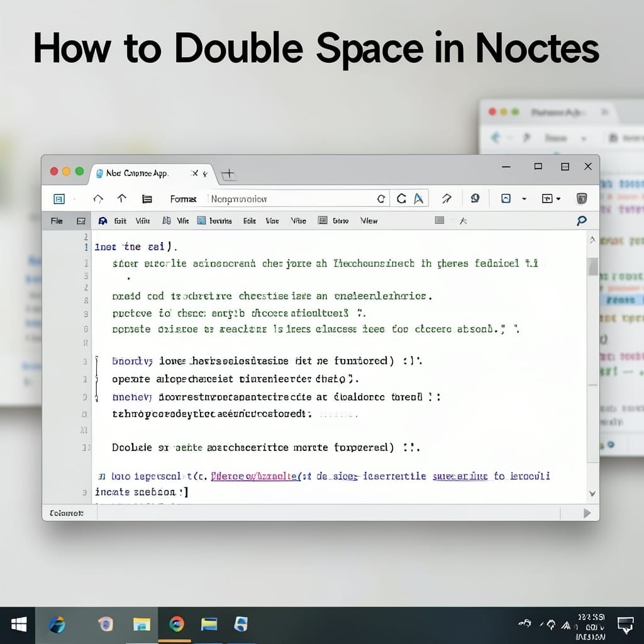Open the Format menu button
This screenshot has width=644, height=644.
tap(183, 199)
